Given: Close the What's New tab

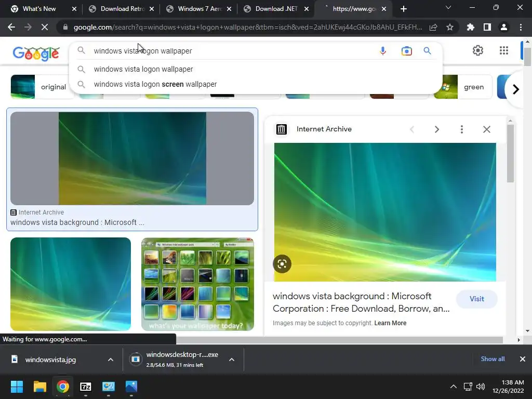Looking at the screenshot, I should click(74, 9).
